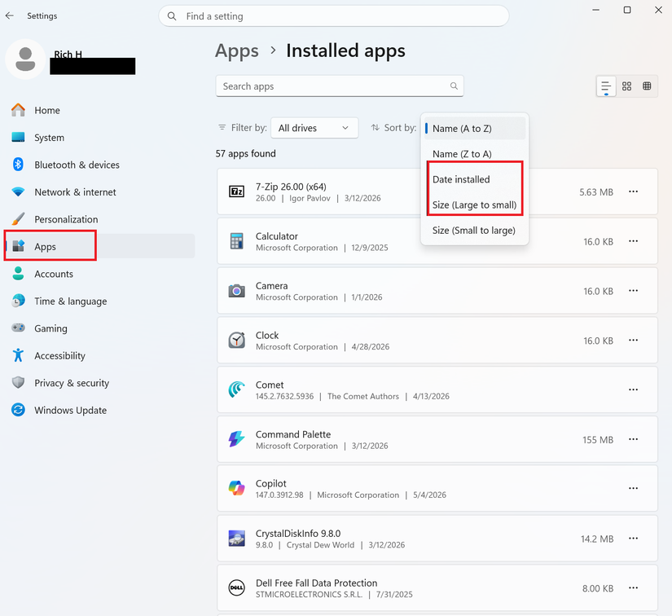
Task: Click the 155 MB size value
Action: (x=598, y=440)
